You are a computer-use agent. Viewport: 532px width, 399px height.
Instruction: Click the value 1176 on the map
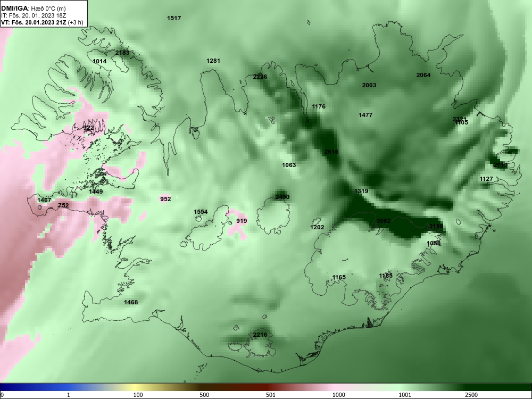(x=319, y=106)
